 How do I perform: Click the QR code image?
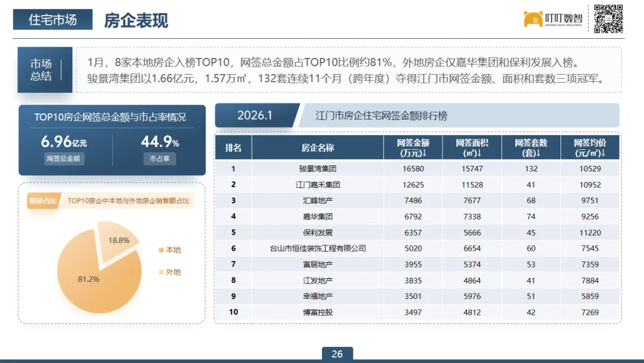608,19
